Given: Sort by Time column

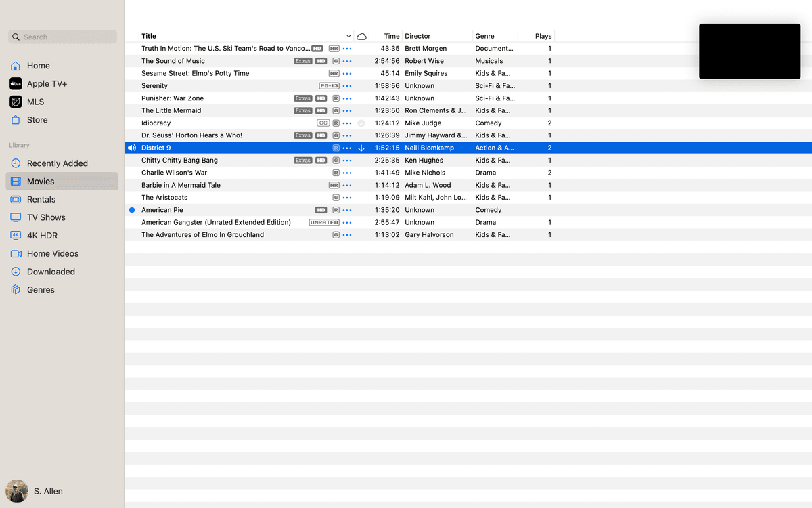Looking at the screenshot, I should (392, 36).
